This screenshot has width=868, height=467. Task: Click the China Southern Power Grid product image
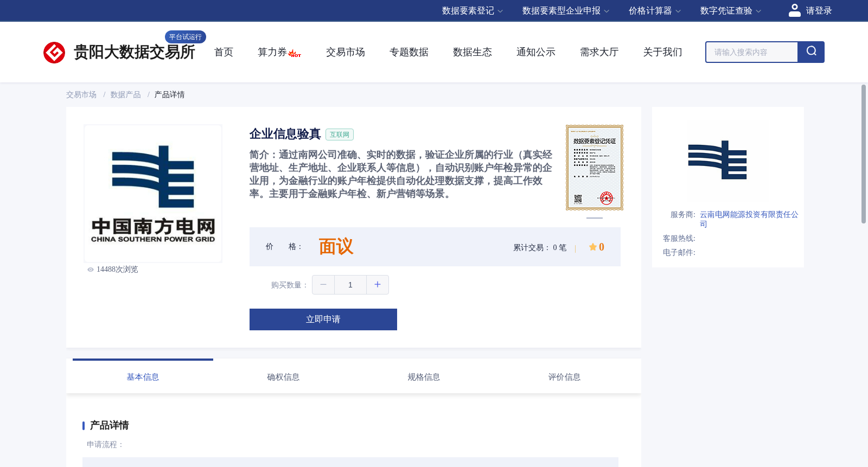pos(153,194)
